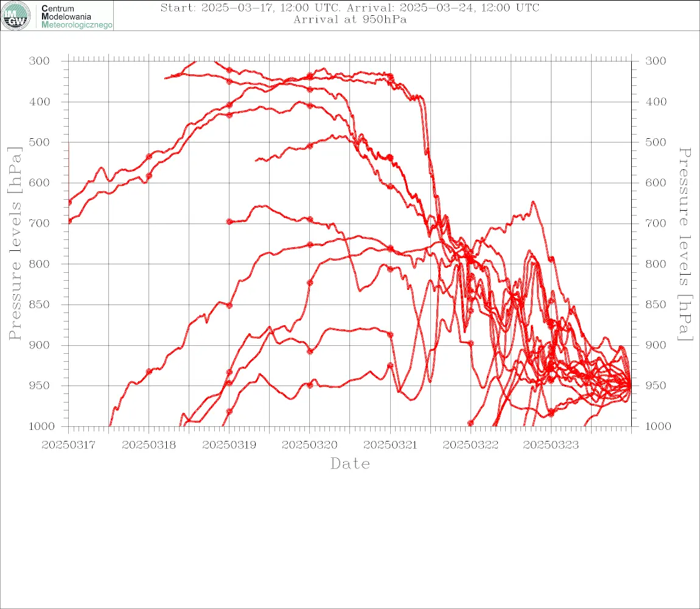Click the left axis 900 label
The image size is (700, 609).
click(40, 345)
